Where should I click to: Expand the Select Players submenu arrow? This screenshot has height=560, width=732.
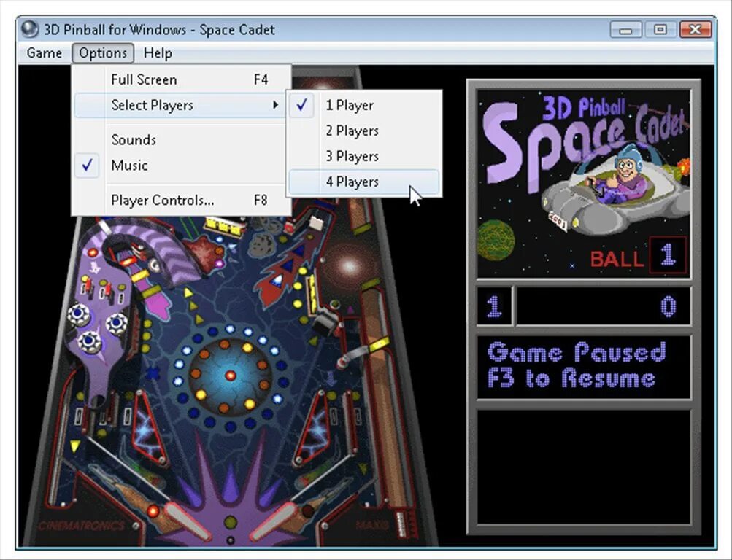coord(275,106)
